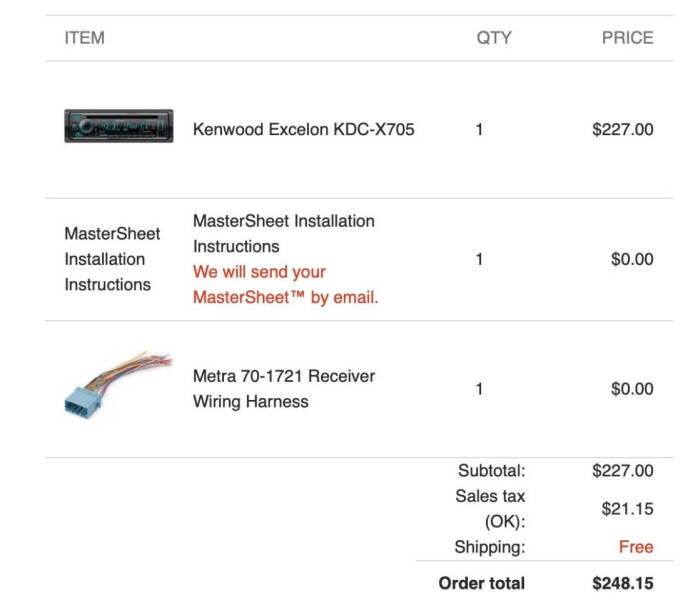Click the PRICE column header
The image size is (688, 600).
click(627, 38)
